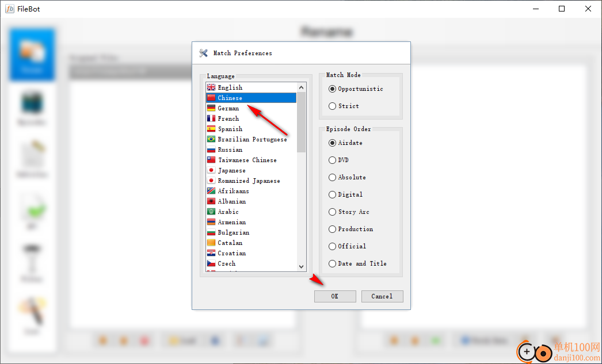Viewport: 602px width, 364px height.
Task: Click the Taiwan flag icon
Action: (x=211, y=160)
